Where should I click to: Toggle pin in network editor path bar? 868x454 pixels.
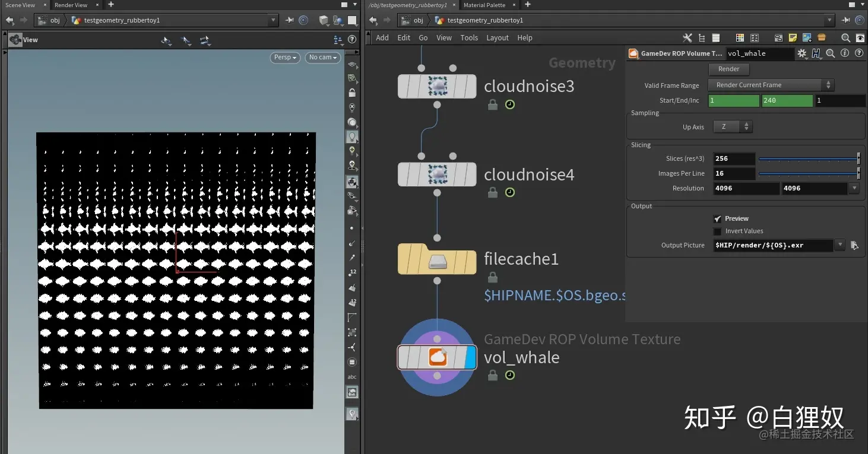[x=846, y=20]
